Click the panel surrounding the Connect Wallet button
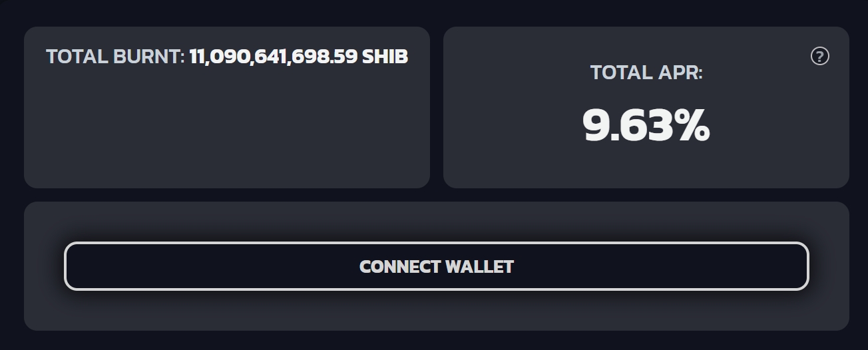868x350 pixels. click(x=436, y=311)
